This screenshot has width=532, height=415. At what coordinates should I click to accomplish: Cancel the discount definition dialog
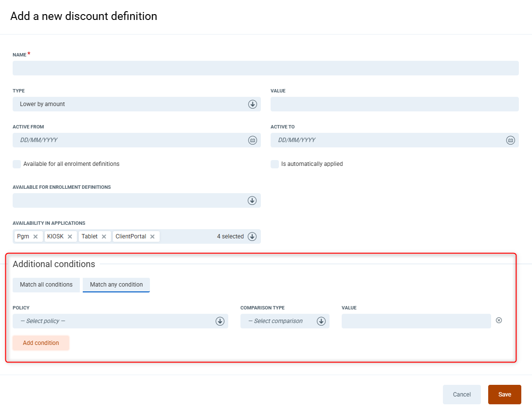tap(461, 395)
